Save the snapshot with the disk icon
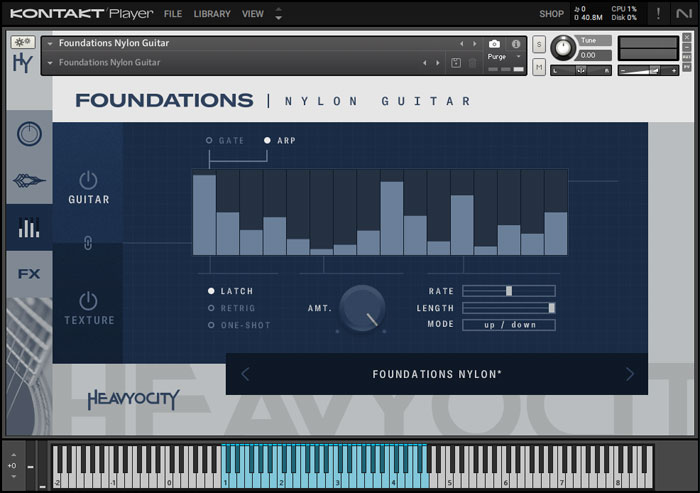700x493 pixels. pos(456,63)
